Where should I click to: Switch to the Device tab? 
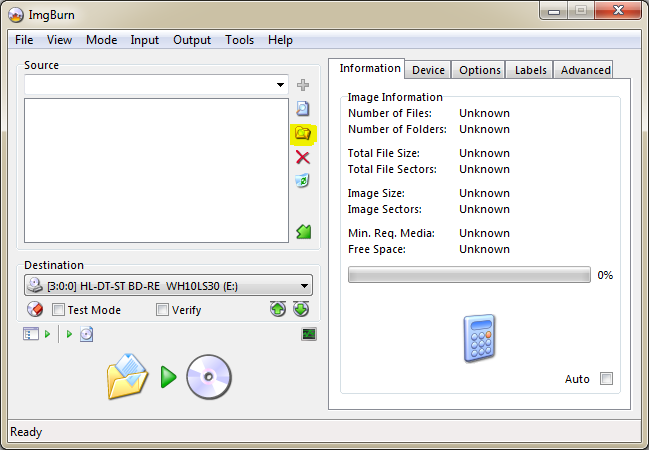(428, 70)
